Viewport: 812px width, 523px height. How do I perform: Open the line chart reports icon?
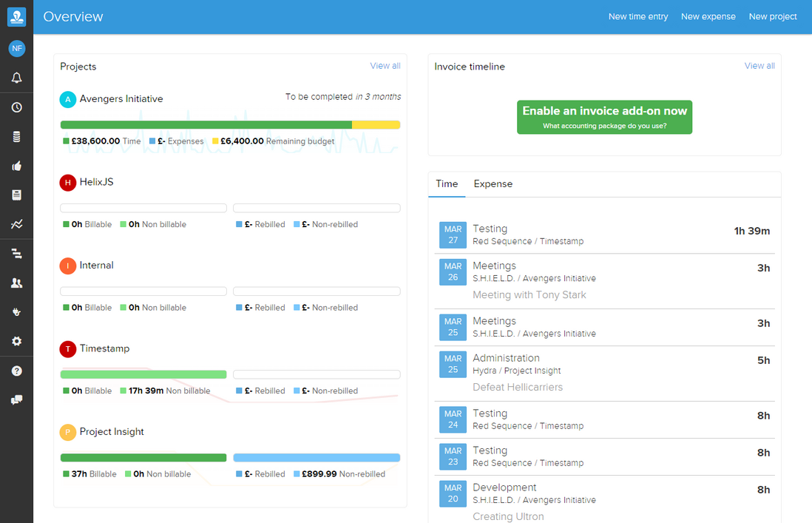click(x=16, y=224)
